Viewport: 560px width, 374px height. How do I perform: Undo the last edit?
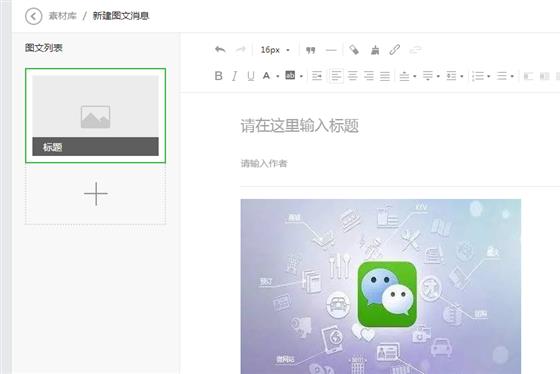(x=220, y=50)
